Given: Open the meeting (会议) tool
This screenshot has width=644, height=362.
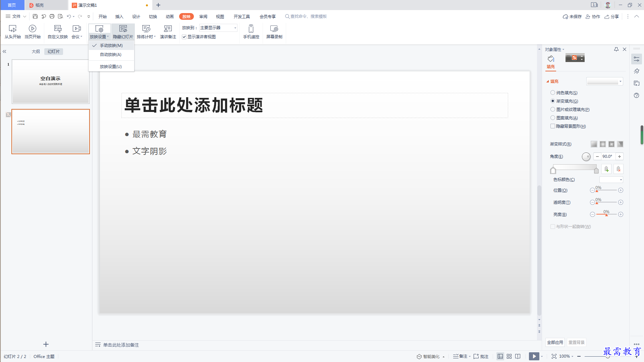Looking at the screenshot, I should click(77, 32).
